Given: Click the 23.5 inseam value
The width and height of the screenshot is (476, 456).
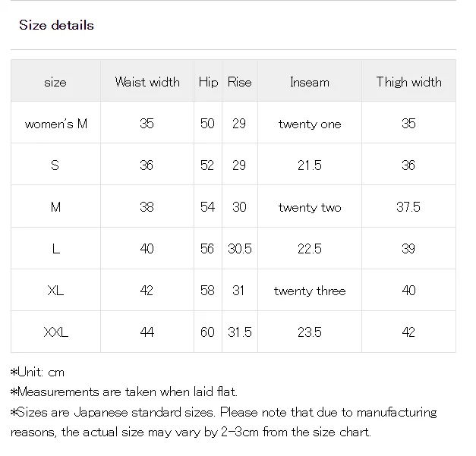Looking at the screenshot, I should (x=310, y=332).
